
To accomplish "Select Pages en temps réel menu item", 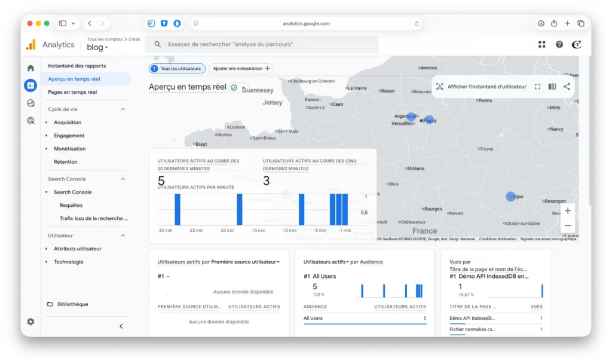I will 72,92.
